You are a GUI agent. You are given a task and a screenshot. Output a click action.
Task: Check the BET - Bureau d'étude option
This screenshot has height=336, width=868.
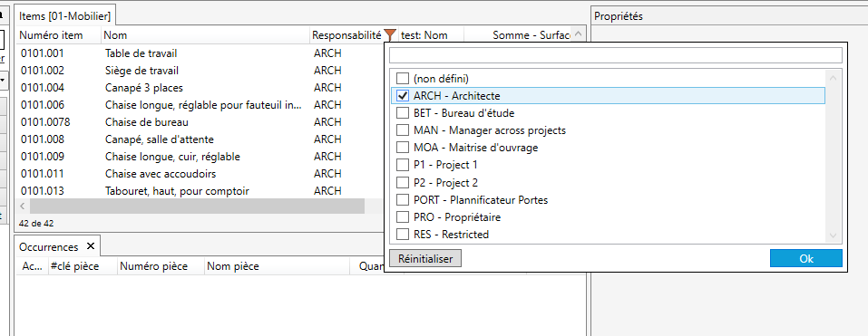pos(403,113)
